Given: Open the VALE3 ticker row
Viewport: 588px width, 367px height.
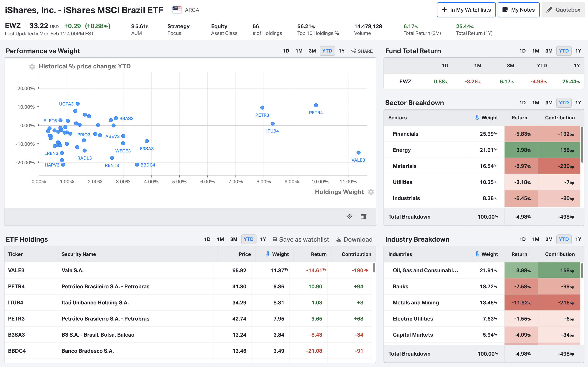Looking at the screenshot, I should (x=188, y=270).
